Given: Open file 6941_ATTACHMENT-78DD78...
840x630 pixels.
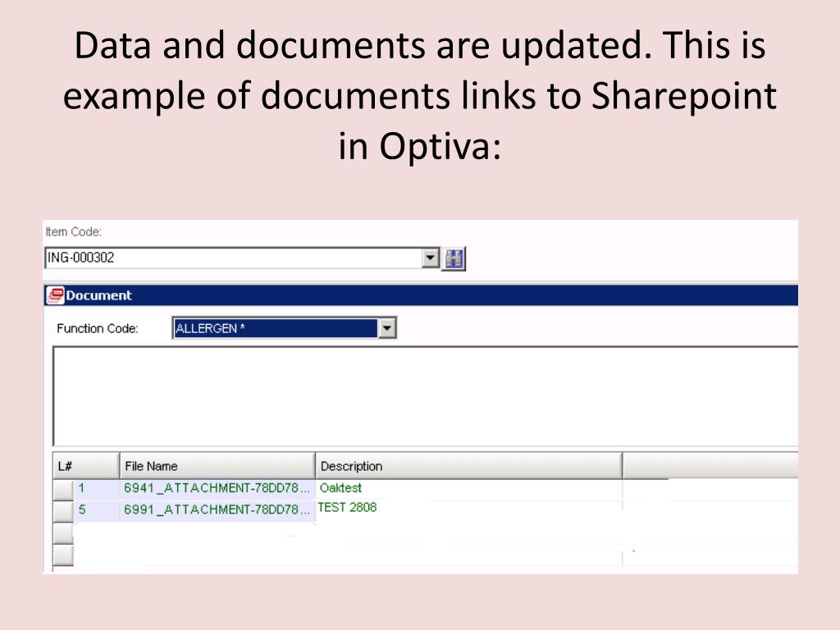Looking at the screenshot, I should (217, 488).
